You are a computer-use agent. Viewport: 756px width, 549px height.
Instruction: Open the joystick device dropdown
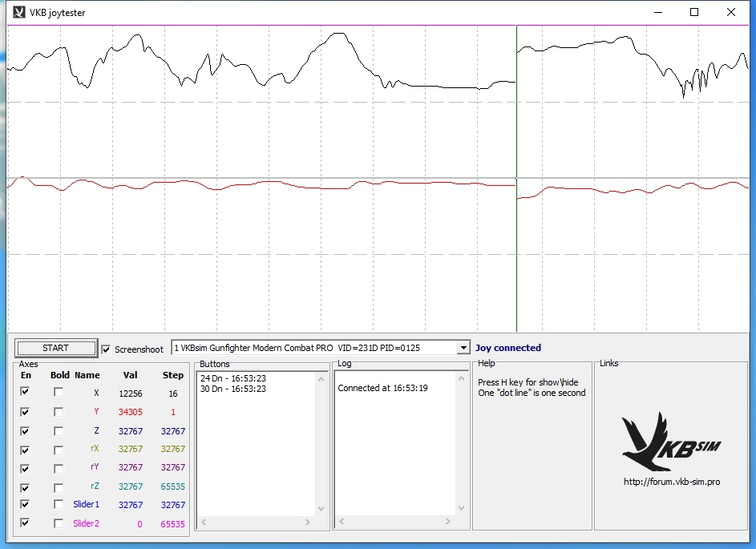click(x=462, y=348)
